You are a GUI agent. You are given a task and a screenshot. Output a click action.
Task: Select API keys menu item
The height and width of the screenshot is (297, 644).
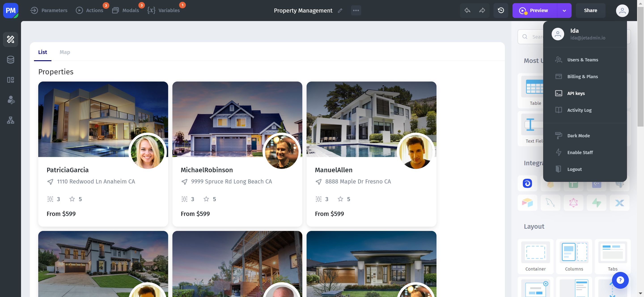click(585, 93)
